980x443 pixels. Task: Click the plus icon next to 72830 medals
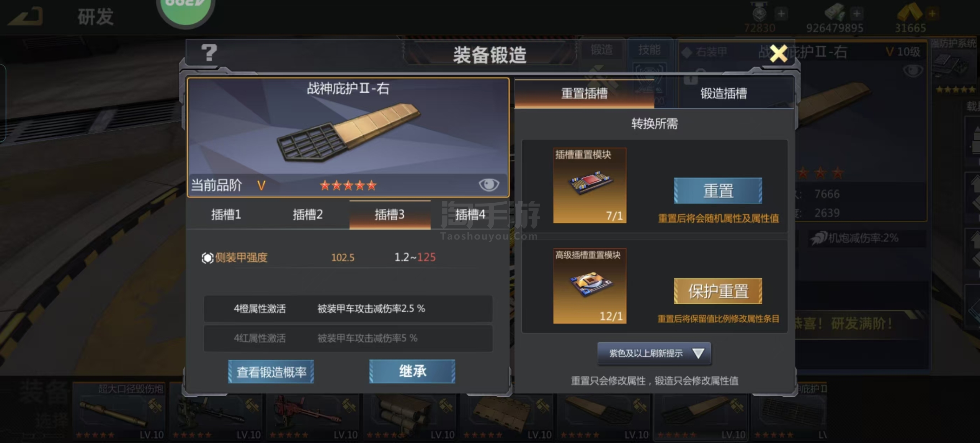pyautogui.click(x=781, y=14)
